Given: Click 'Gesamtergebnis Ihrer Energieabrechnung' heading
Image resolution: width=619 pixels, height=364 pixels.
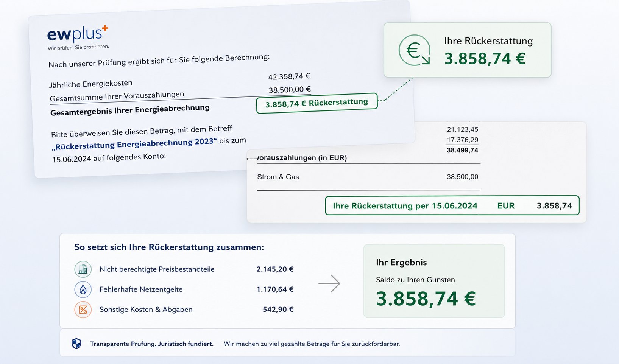Looking at the screenshot, I should click(130, 110).
